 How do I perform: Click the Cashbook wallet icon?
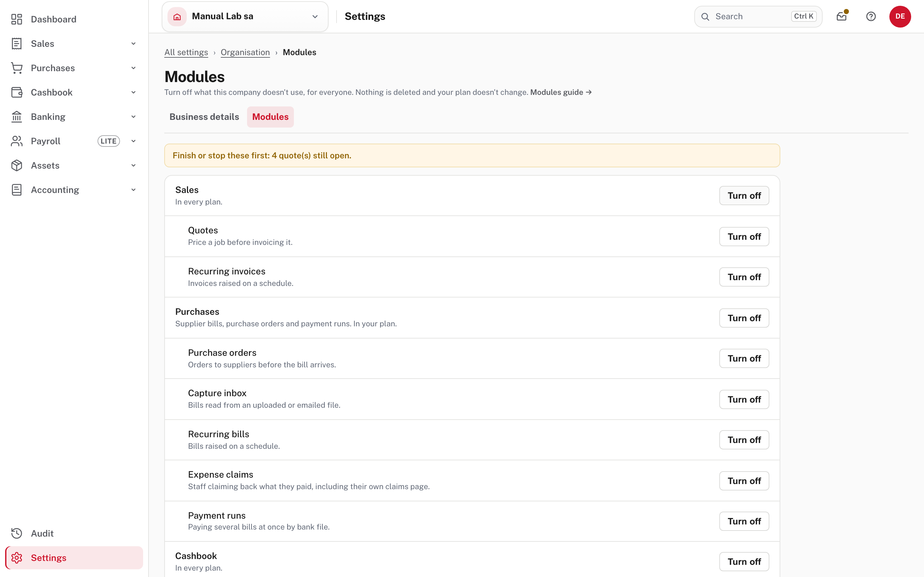point(16,92)
